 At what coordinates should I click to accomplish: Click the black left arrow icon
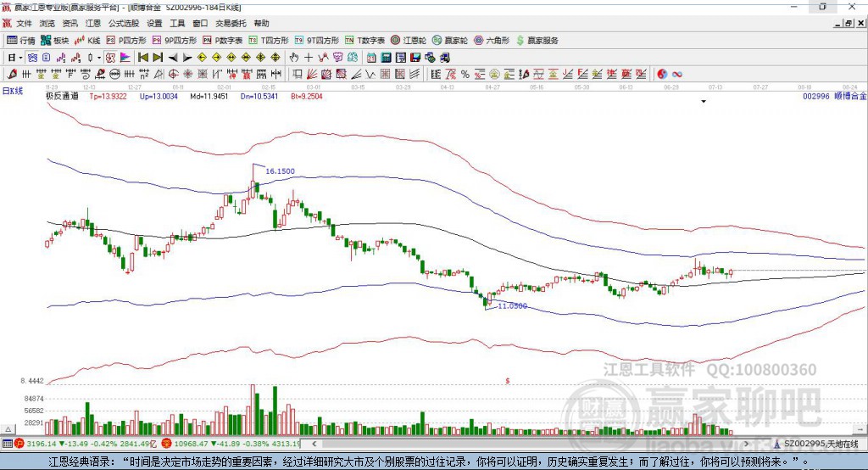173,58
